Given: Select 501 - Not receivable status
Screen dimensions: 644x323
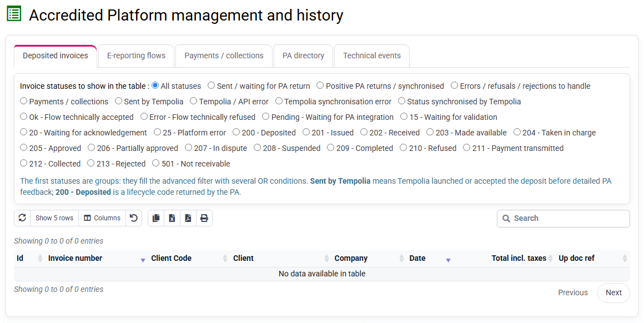Looking at the screenshot, I should (155, 163).
